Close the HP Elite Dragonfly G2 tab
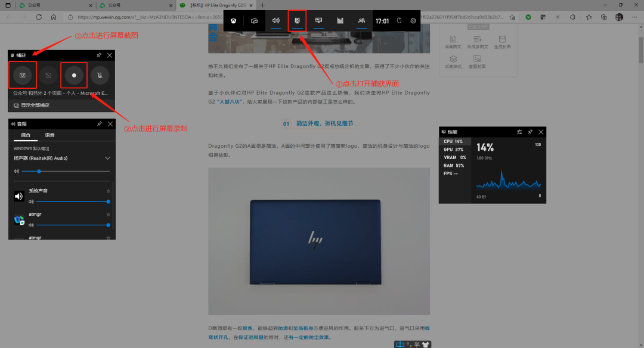The image size is (644, 348). click(x=251, y=5)
